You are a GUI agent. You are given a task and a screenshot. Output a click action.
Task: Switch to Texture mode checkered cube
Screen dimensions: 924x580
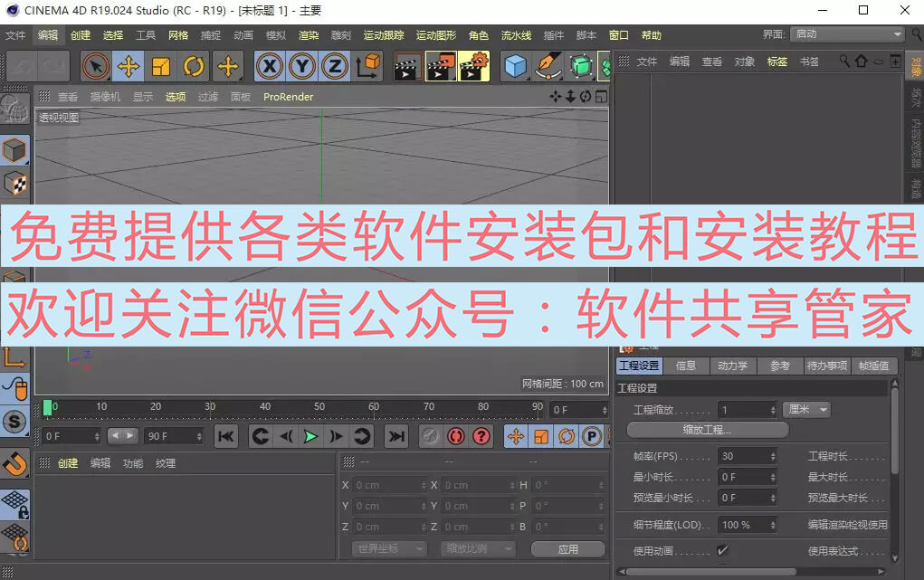[x=14, y=184]
